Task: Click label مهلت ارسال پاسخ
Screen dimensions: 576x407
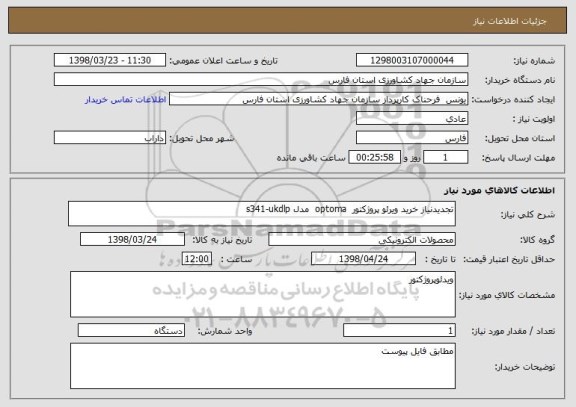Action: point(518,158)
